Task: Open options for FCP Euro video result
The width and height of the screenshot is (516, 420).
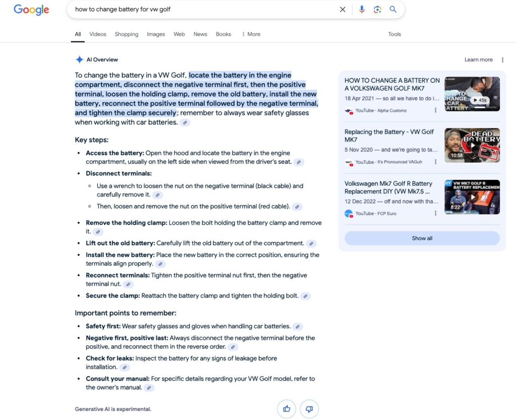Action: click(x=435, y=213)
